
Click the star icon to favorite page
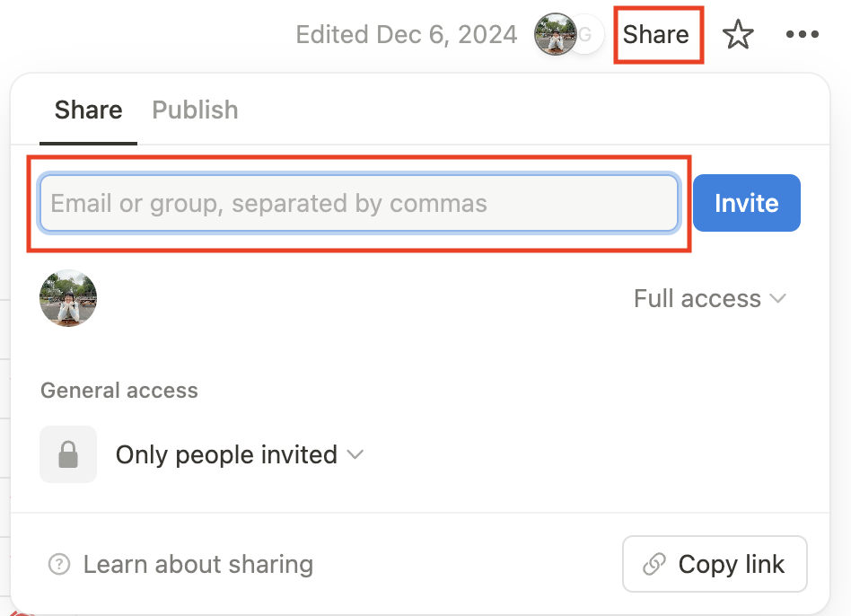point(738,36)
